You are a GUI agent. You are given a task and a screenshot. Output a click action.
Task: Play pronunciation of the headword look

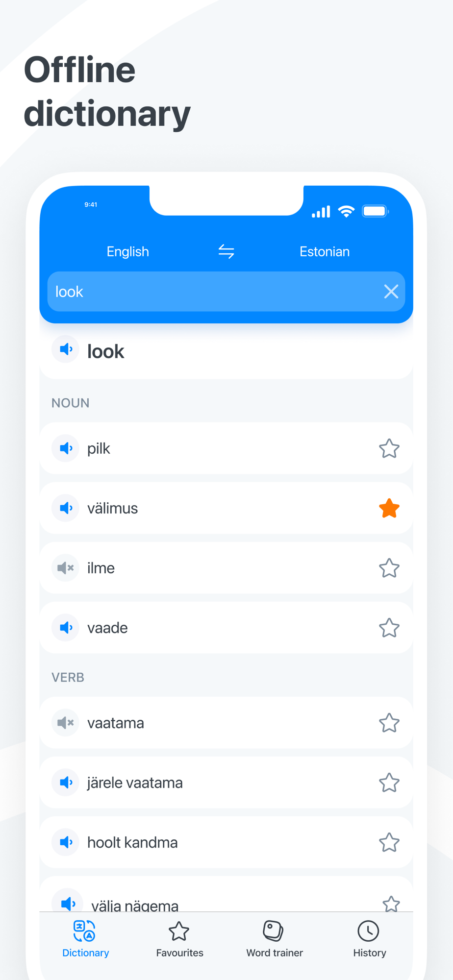tap(66, 349)
